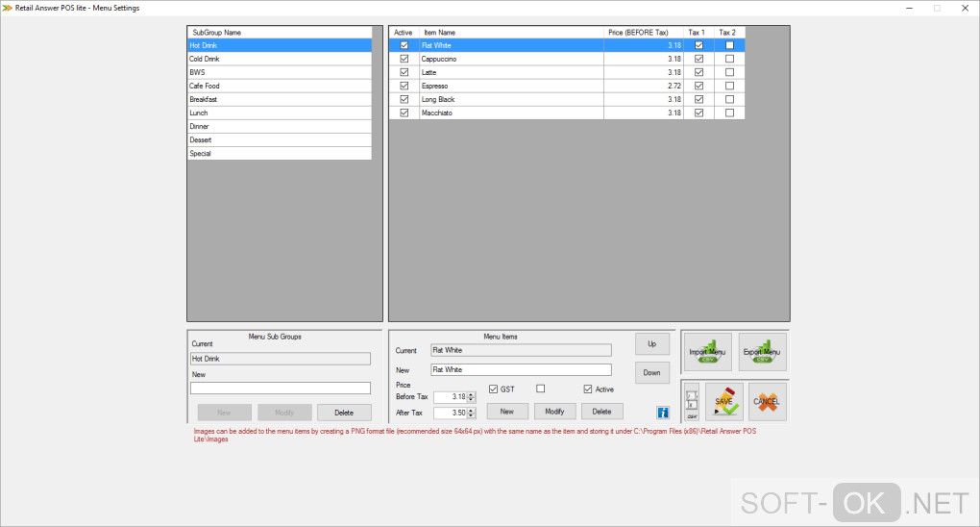Select the Cafe Food subgroup
980x527 pixels.
point(280,86)
